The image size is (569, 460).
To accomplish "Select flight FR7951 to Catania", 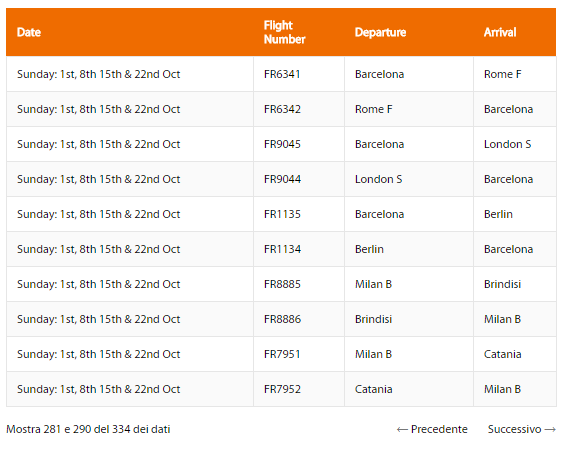I will coord(282,354).
